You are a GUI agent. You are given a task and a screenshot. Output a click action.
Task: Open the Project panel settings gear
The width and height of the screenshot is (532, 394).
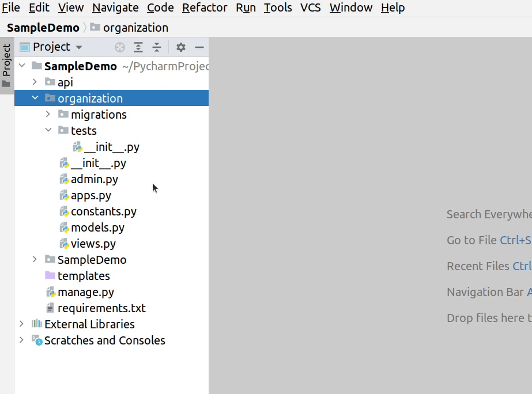tap(181, 47)
